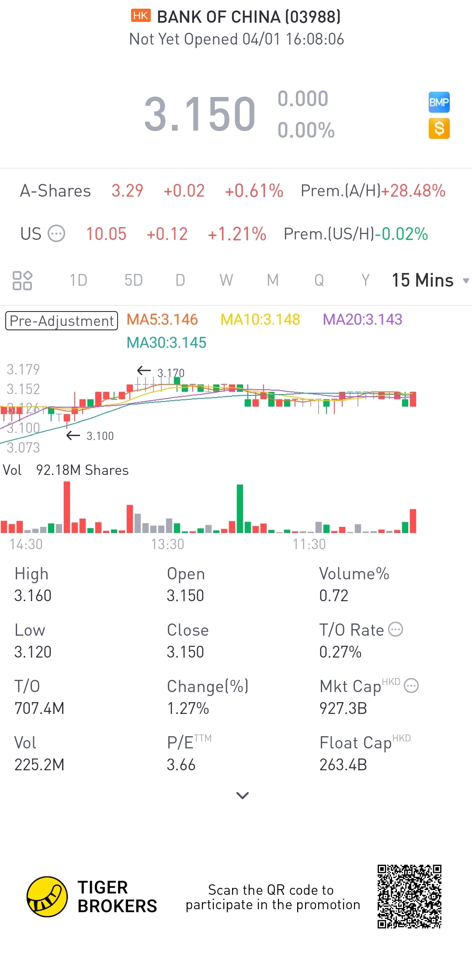
Task: Tap the BANK OF CHINA (03988) title
Action: coord(249,17)
